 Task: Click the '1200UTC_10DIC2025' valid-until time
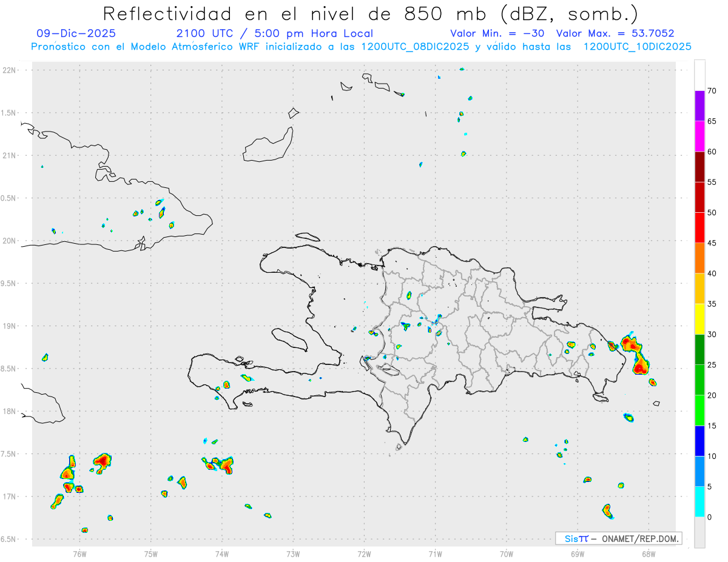pyautogui.click(x=638, y=47)
